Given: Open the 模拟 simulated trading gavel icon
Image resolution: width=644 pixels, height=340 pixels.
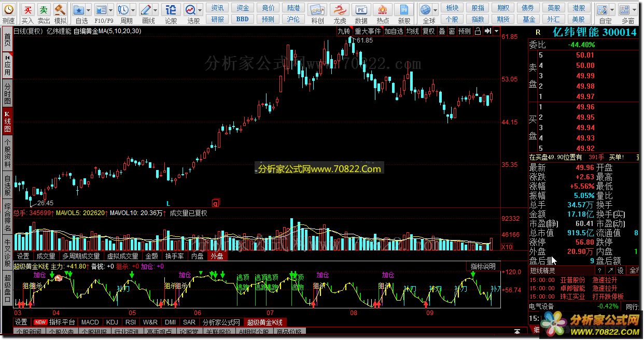Looking at the screenshot, I should point(60,13).
